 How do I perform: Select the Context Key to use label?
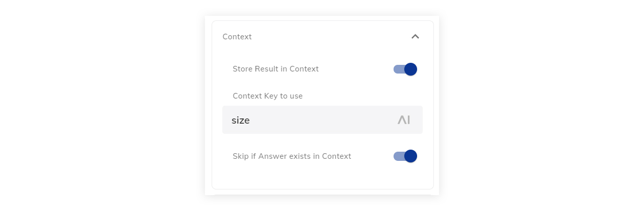click(x=268, y=96)
